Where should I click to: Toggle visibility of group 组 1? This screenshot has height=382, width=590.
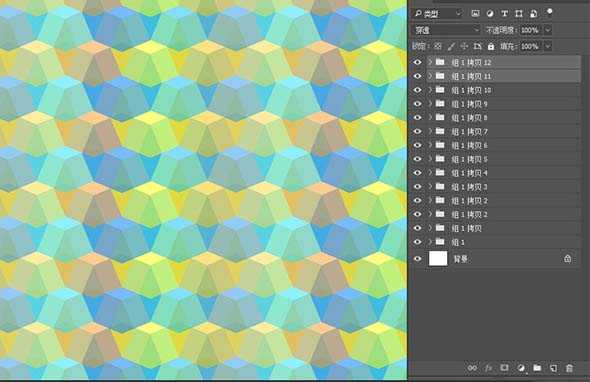417,242
